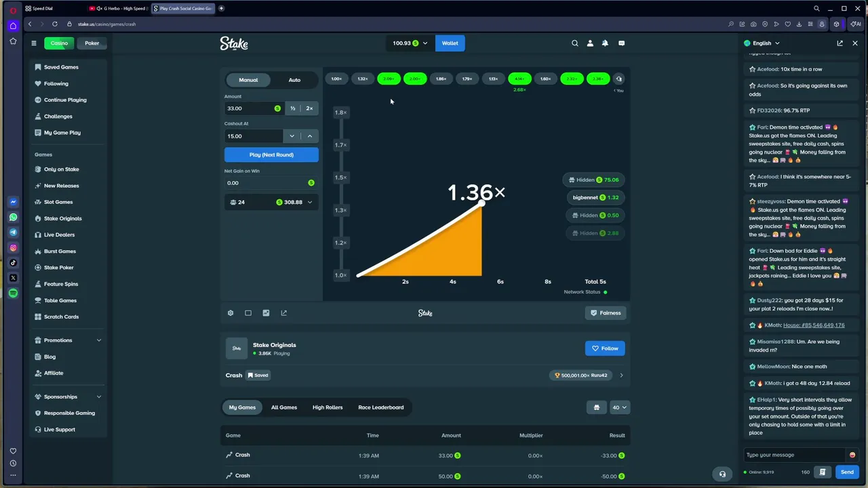This screenshot has width=868, height=488.
Task: Switch to Casino section
Action: [59, 43]
